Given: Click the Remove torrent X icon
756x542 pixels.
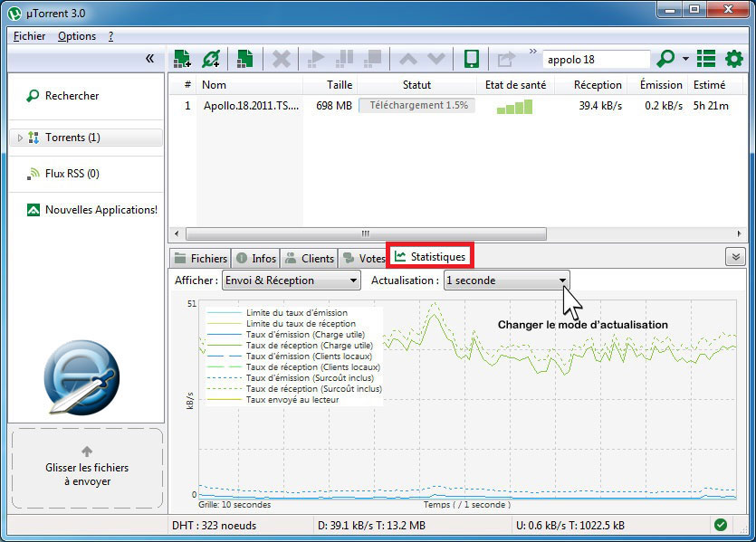Looking at the screenshot, I should pos(282,59).
